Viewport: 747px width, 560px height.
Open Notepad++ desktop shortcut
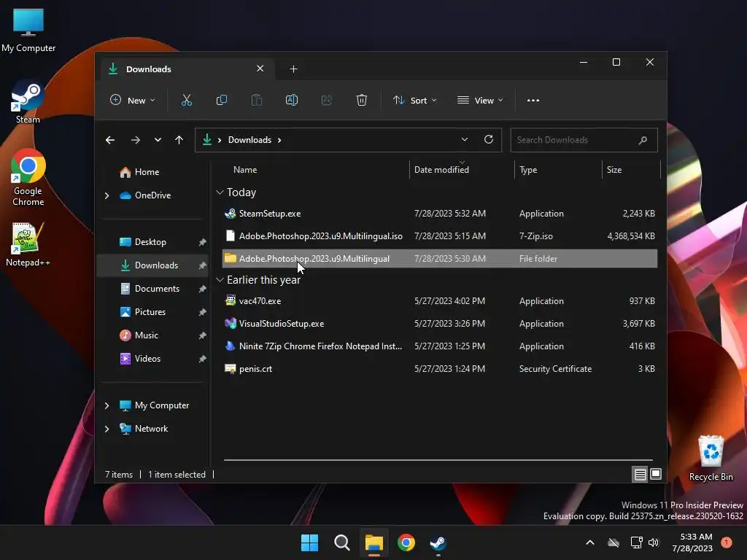(x=28, y=244)
